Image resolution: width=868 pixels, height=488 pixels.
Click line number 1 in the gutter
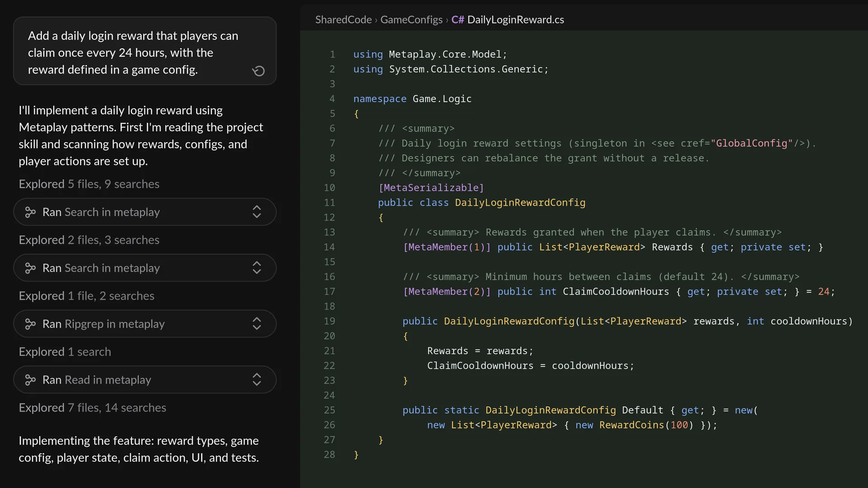coord(332,54)
